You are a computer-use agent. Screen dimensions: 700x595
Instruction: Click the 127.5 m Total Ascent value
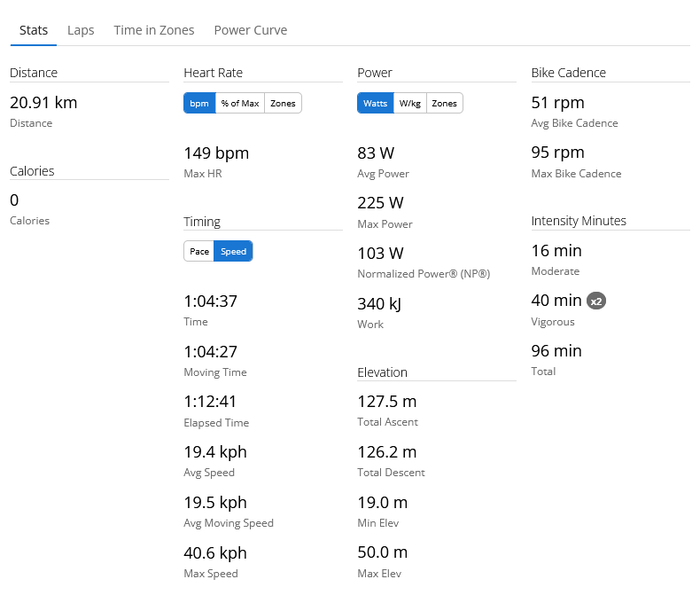(x=387, y=402)
